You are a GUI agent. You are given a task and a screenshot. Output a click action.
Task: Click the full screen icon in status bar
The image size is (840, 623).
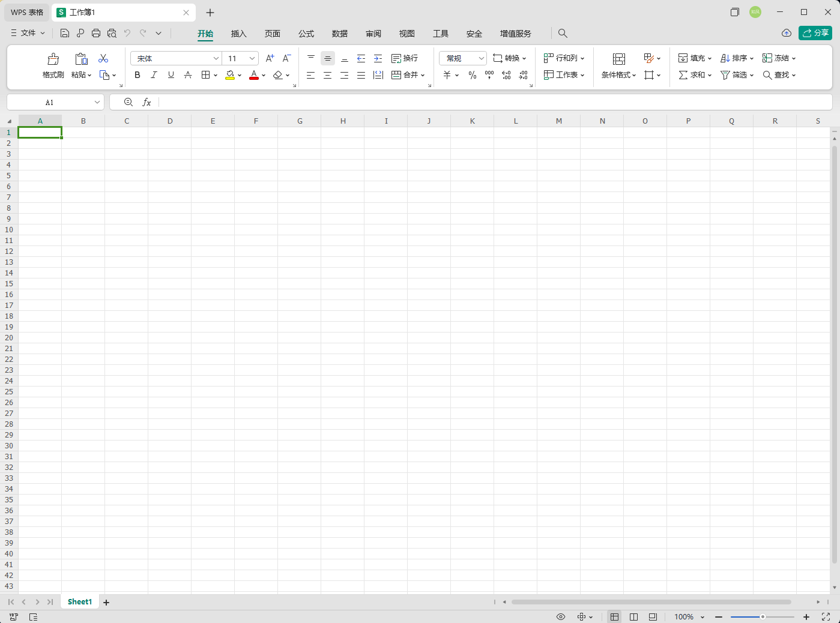click(826, 617)
